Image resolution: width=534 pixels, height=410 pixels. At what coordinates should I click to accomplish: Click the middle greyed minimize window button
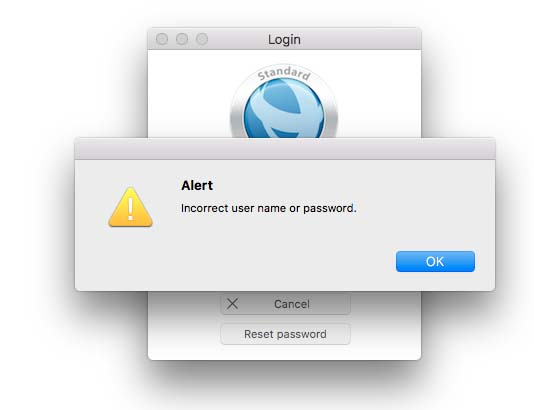click(x=182, y=39)
